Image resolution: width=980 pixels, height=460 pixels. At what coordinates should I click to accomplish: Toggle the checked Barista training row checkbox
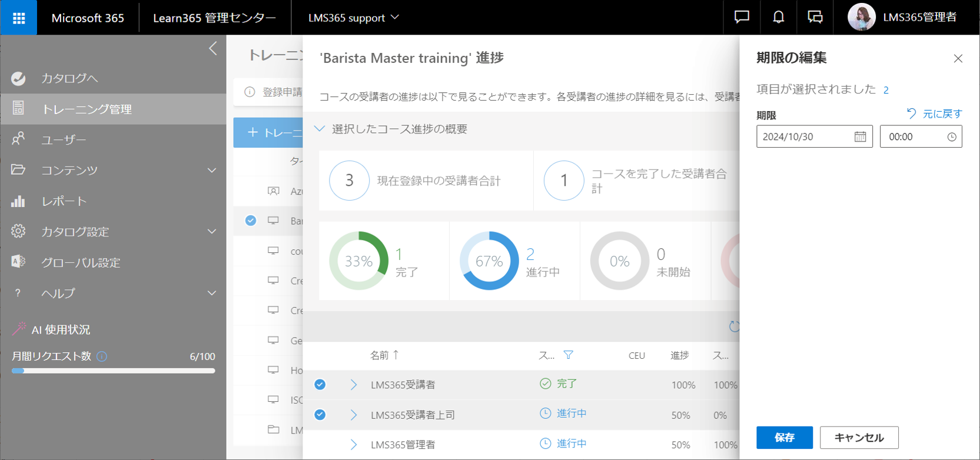pyautogui.click(x=251, y=220)
